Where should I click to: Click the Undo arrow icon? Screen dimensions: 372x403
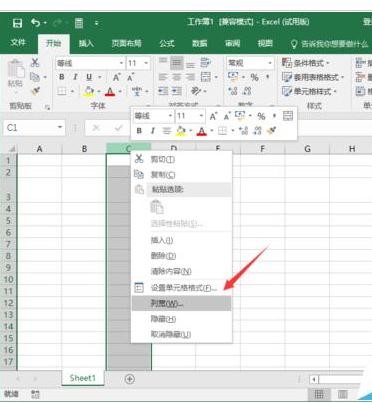click(35, 23)
